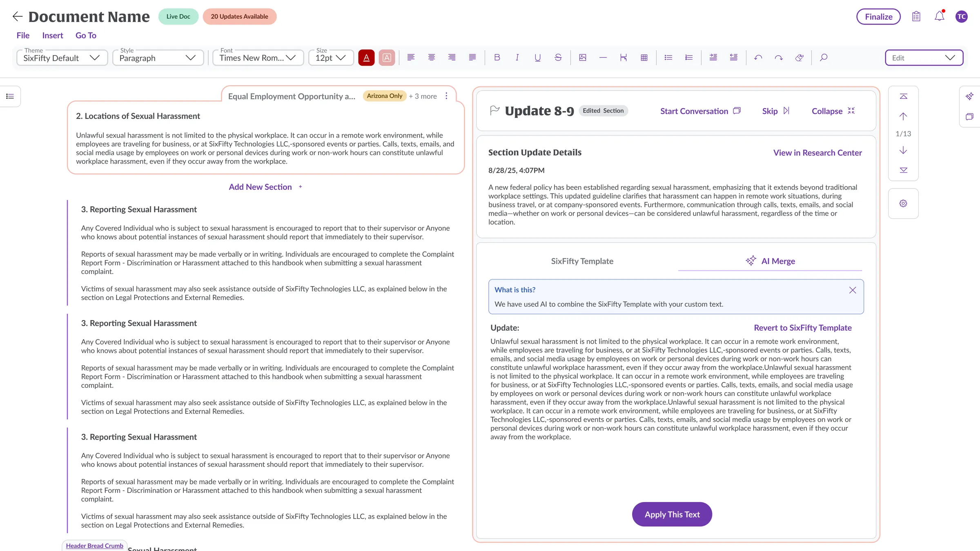This screenshot has height=551, width=980.
Task: Click the clipboard checklist icon near Finalize
Action: click(x=916, y=16)
